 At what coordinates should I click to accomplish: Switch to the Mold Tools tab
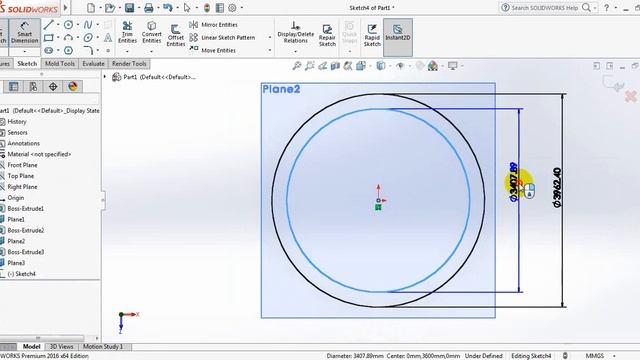pyautogui.click(x=60, y=64)
